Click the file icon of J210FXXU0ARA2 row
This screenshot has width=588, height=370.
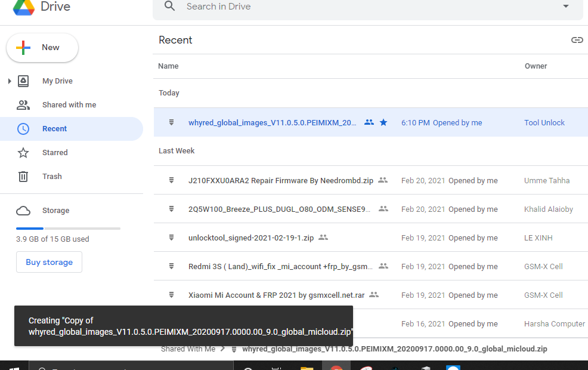click(171, 180)
